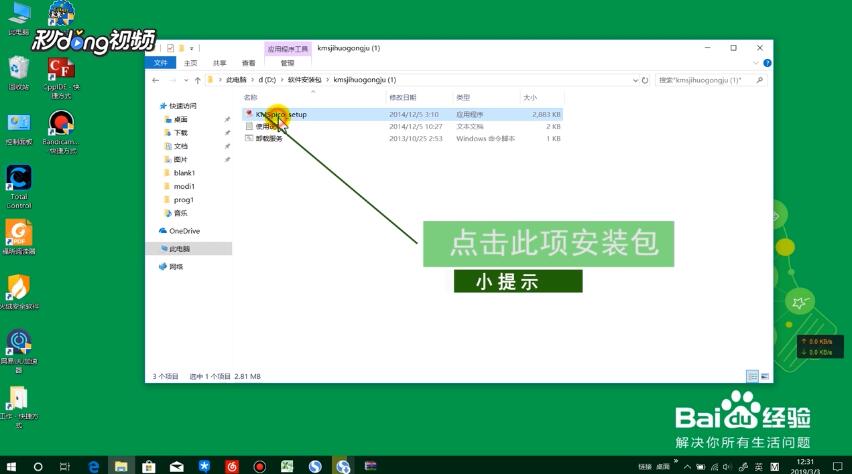Open the CppIDE desktop shortcut
Screen dimensions: 852x474
[x=61, y=70]
